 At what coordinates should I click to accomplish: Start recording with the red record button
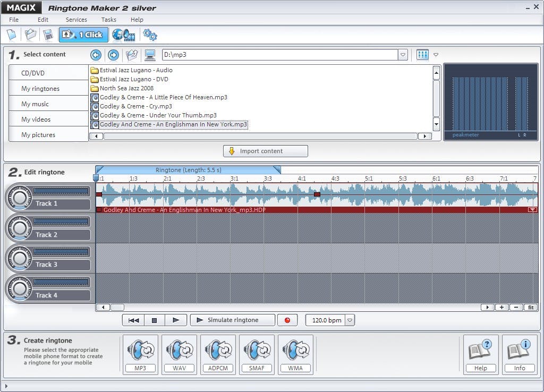[287, 320]
